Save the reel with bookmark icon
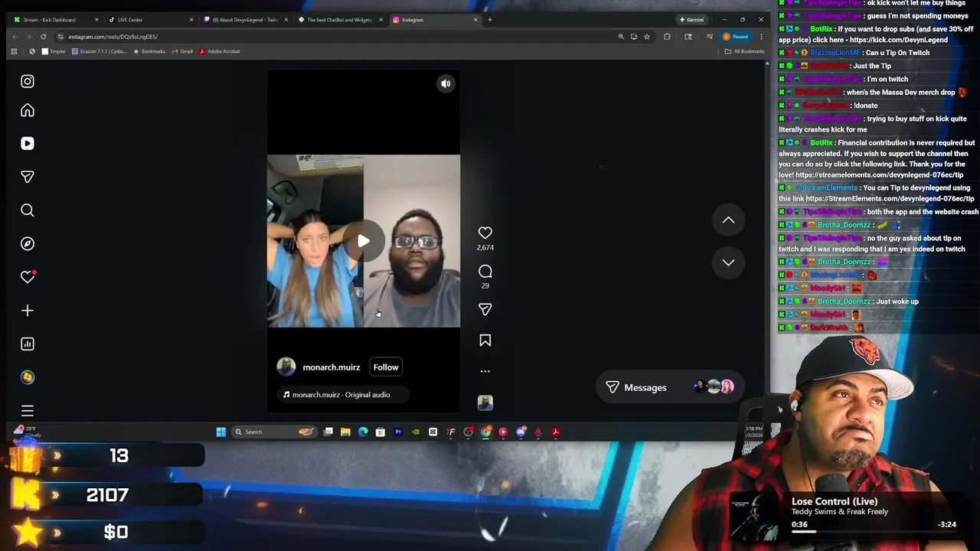 pyautogui.click(x=485, y=341)
